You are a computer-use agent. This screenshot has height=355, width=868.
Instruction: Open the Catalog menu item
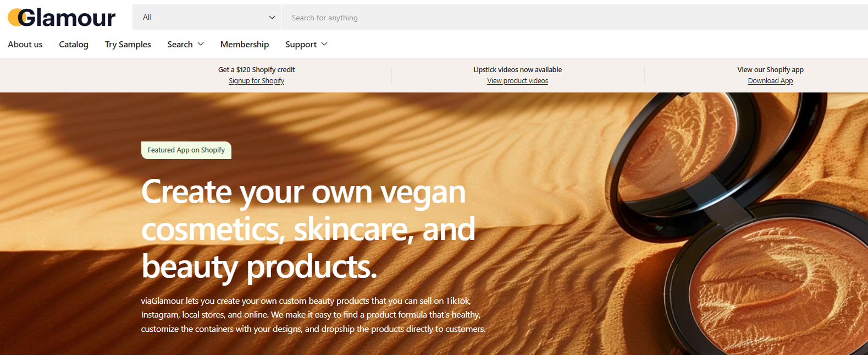(x=74, y=44)
